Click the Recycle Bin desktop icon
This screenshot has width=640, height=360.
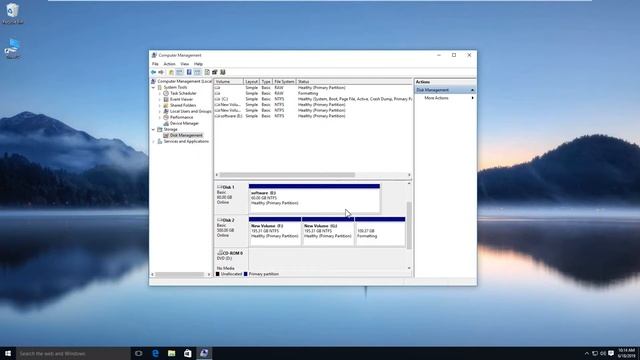pyautogui.click(x=12, y=13)
